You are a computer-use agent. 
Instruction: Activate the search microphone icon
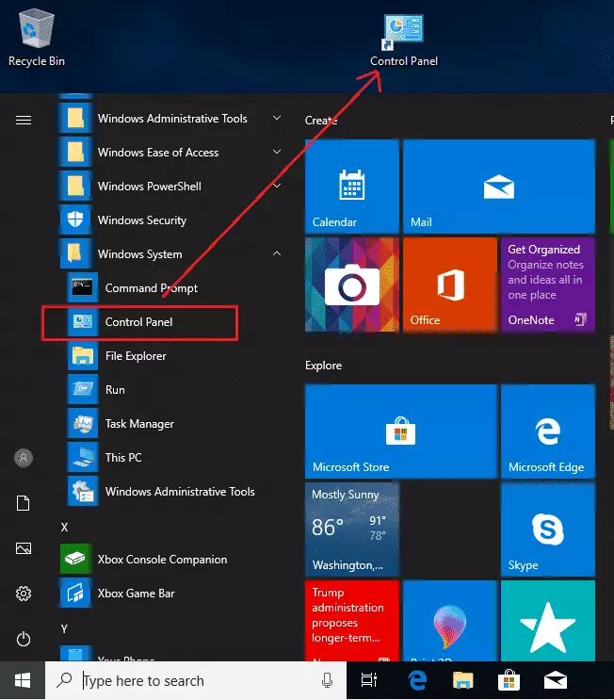(x=327, y=680)
